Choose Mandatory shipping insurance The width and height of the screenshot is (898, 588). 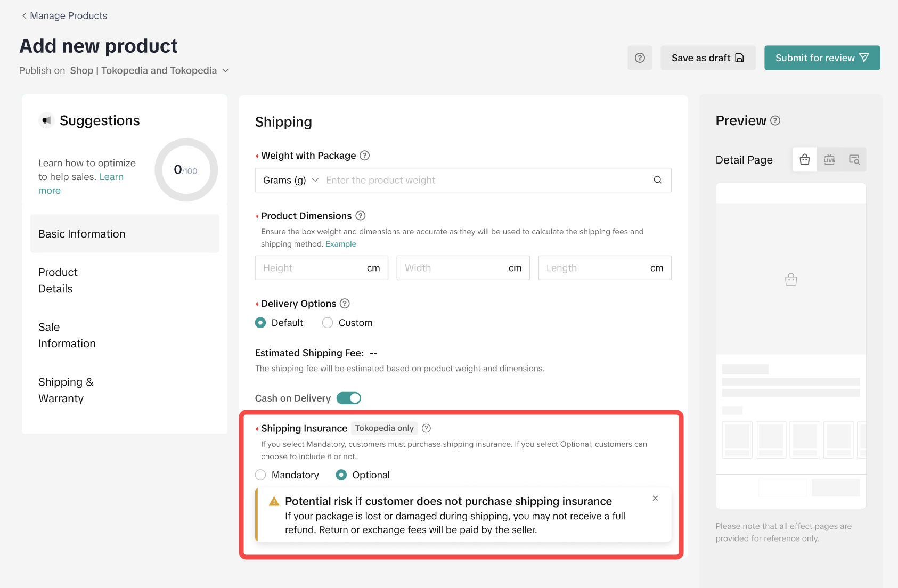(260, 475)
